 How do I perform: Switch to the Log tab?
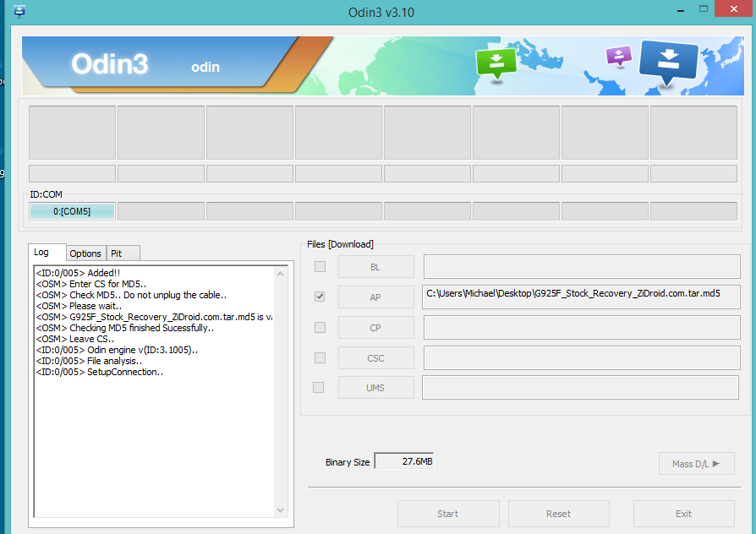47,252
